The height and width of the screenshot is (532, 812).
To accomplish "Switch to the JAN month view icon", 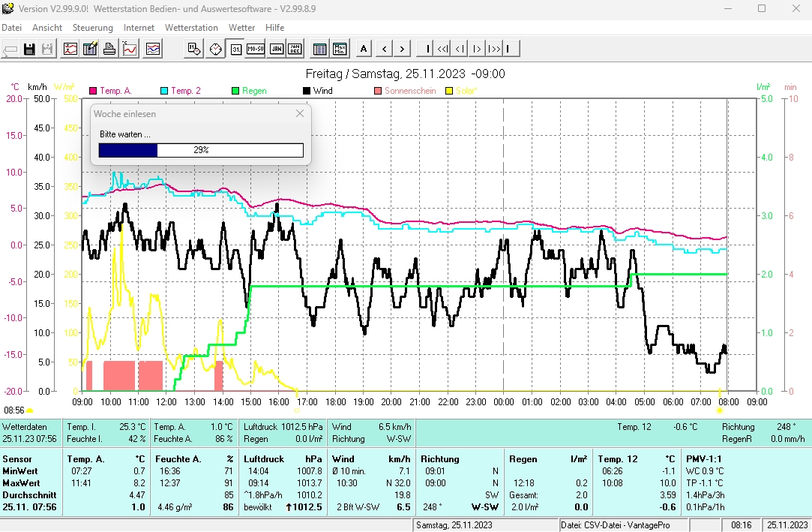I will (276, 50).
